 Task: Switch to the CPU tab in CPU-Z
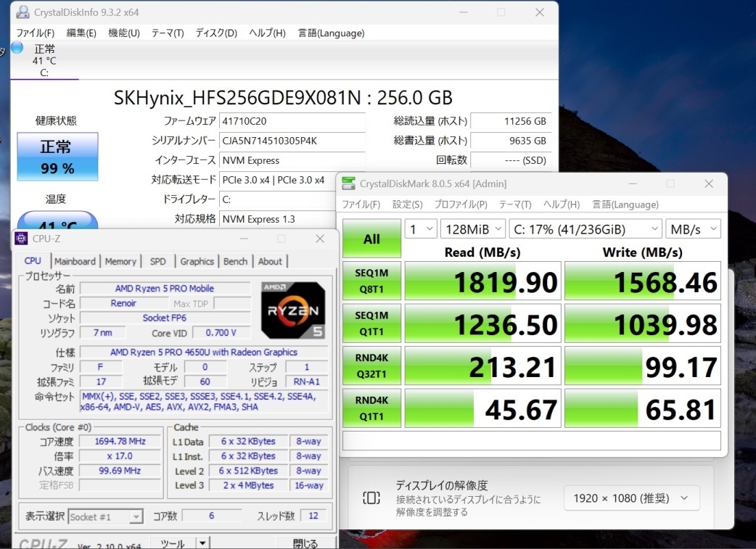33,261
